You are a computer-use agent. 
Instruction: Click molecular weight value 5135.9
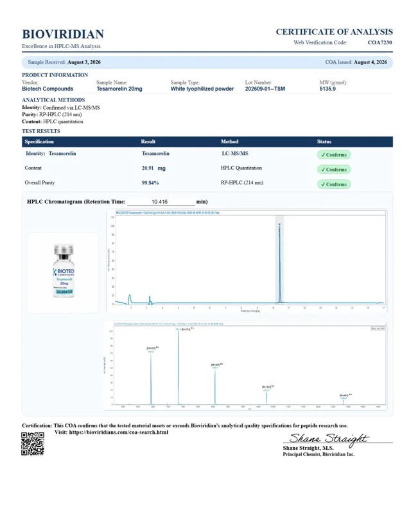coord(328,89)
